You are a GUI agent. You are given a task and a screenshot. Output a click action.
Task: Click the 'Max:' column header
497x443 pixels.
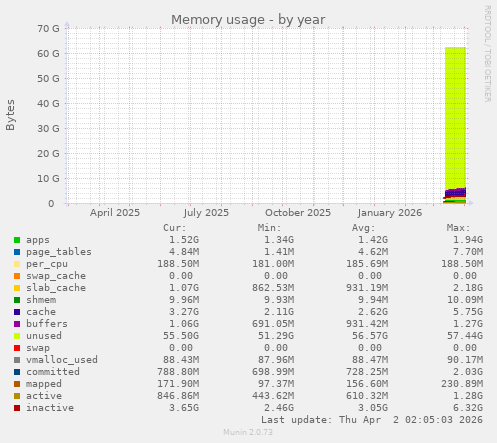(458, 228)
